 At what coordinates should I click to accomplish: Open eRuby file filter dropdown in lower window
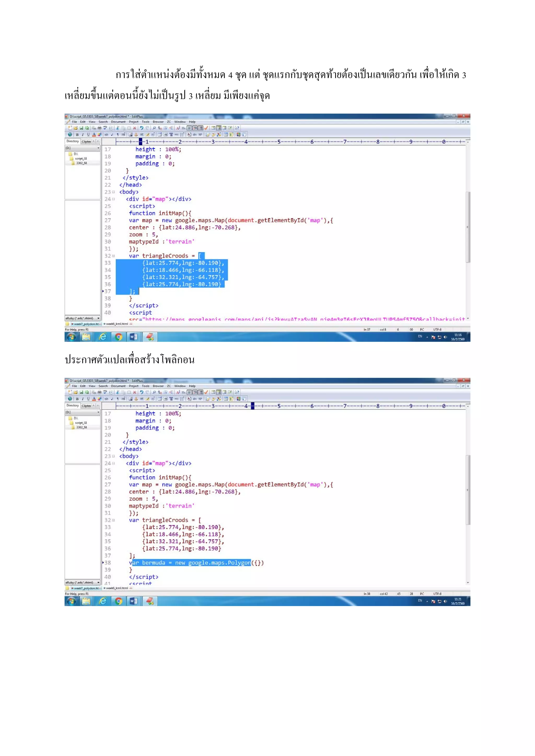click(x=98, y=582)
